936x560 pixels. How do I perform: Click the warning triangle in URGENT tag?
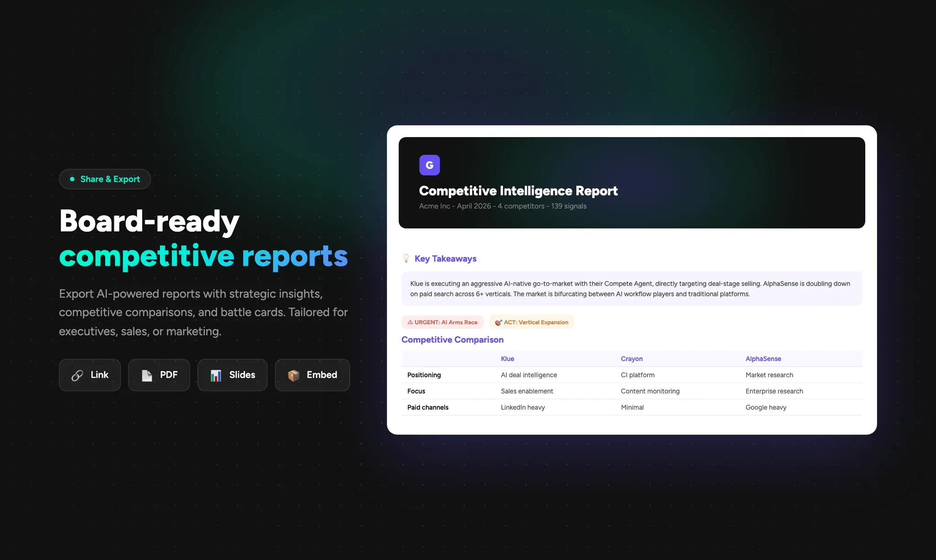coord(410,322)
